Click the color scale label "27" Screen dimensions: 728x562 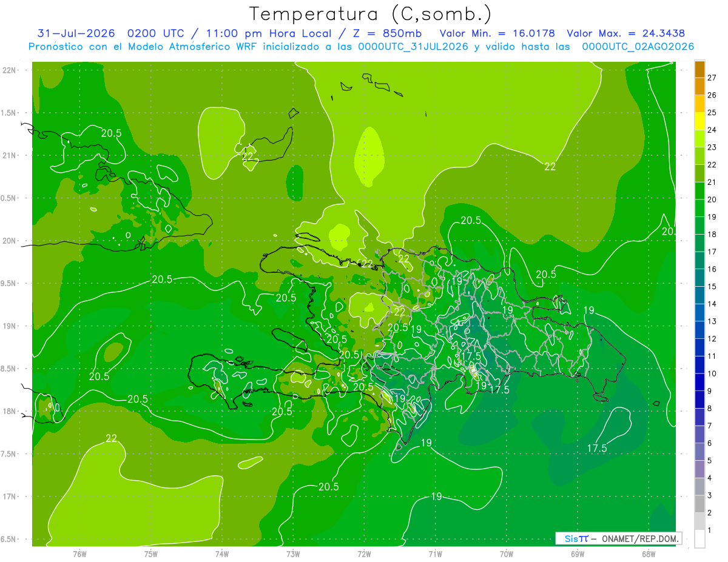point(712,78)
